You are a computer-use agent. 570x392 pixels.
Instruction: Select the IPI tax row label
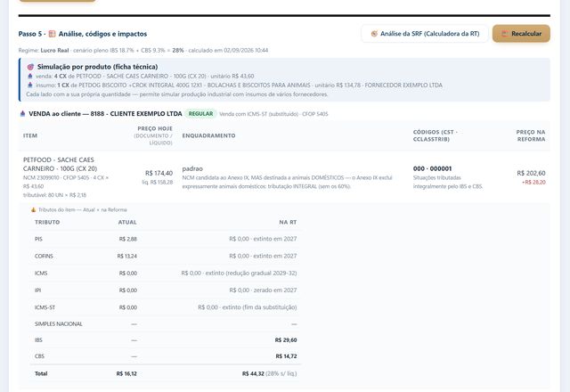click(37, 290)
